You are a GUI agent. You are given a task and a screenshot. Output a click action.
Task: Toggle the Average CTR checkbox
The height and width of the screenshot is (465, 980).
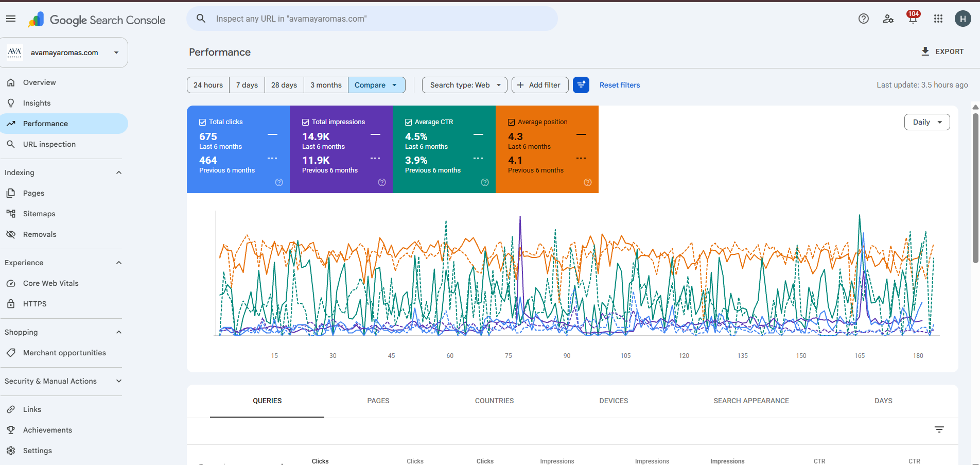408,122
